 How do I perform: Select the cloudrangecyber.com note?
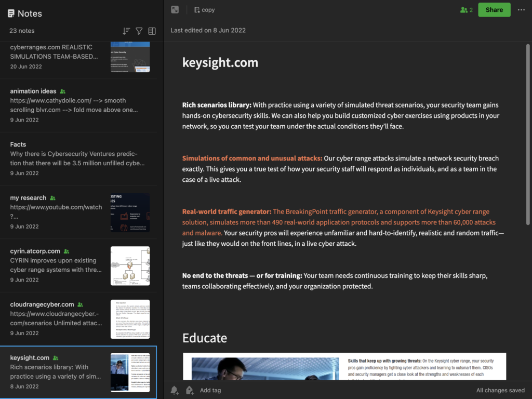(78, 318)
